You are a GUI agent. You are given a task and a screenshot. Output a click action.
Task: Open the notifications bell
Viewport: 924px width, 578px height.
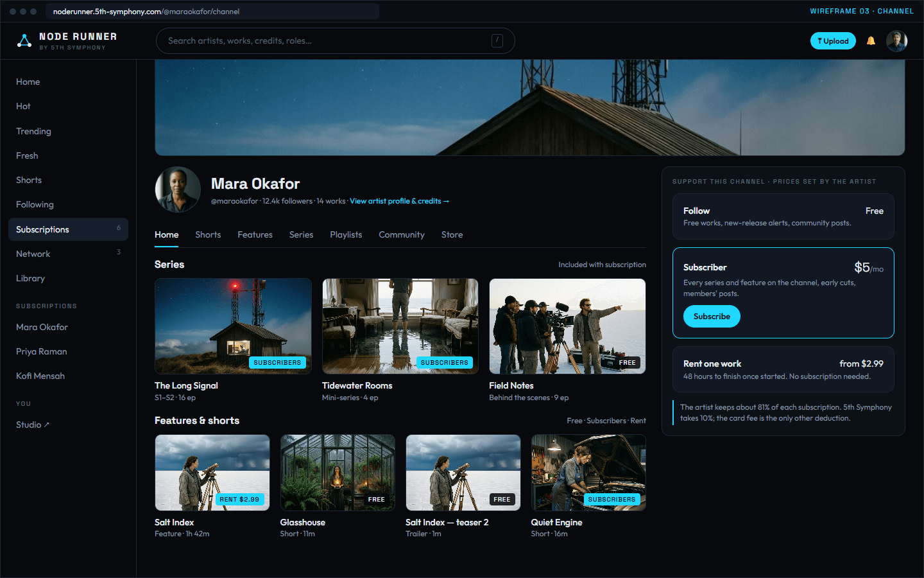coord(871,41)
